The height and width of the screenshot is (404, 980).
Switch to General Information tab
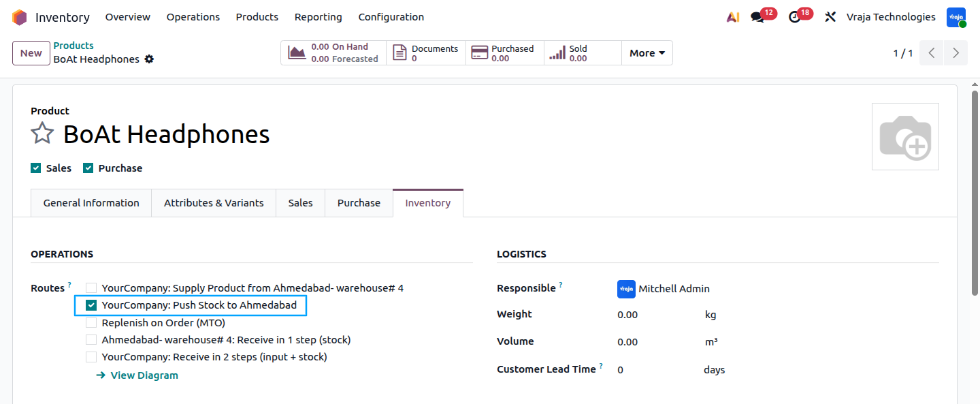pyautogui.click(x=91, y=203)
